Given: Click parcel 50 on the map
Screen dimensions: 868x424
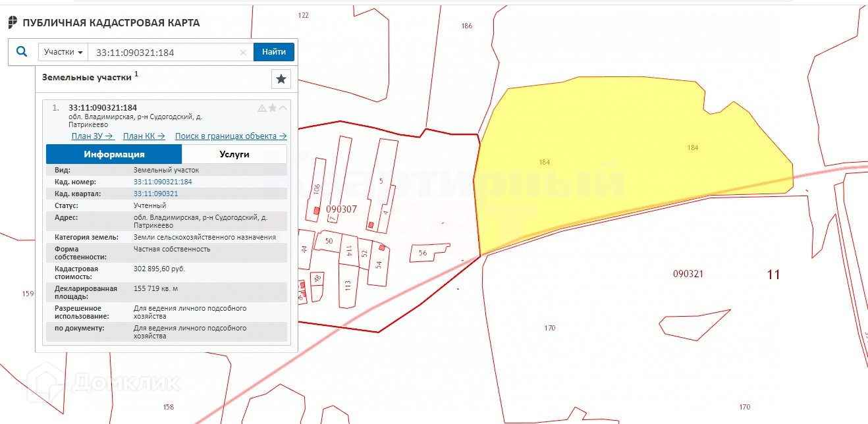Looking at the screenshot, I should point(329,242).
